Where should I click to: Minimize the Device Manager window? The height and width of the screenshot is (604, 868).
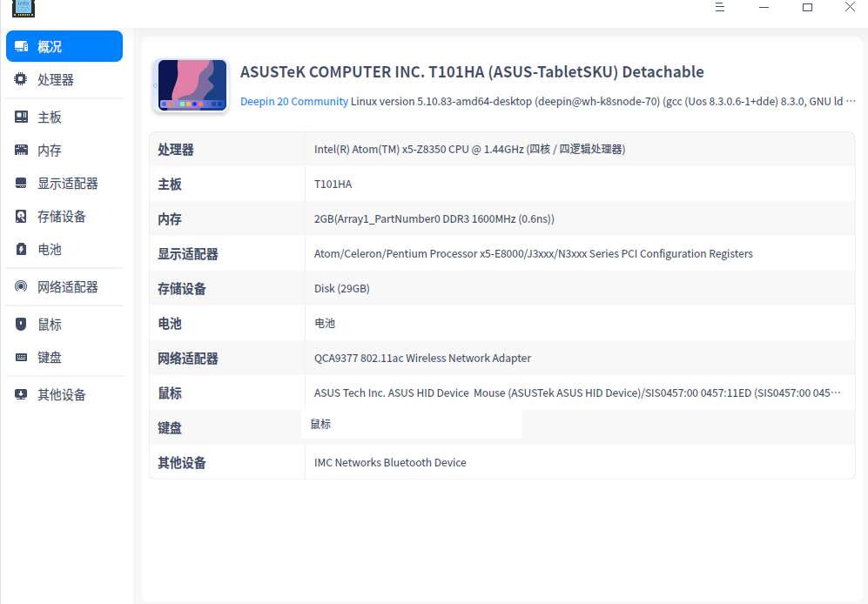pyautogui.click(x=764, y=7)
